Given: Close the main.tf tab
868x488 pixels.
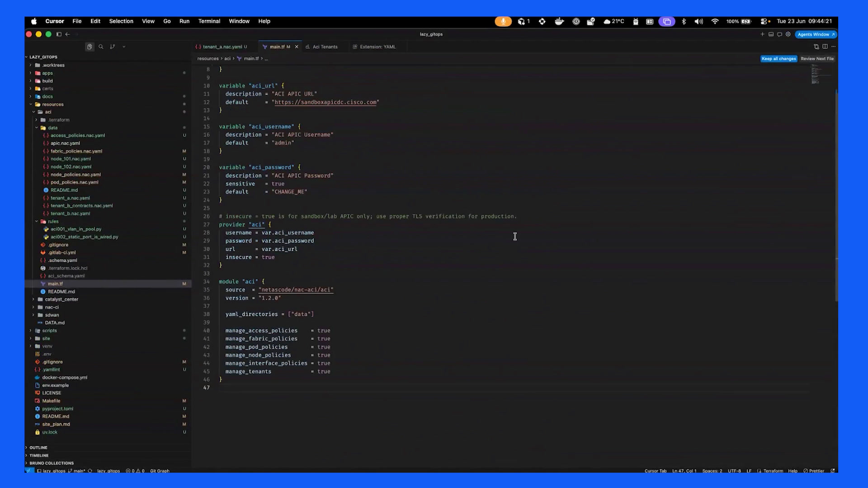Looking at the screenshot, I should (297, 47).
